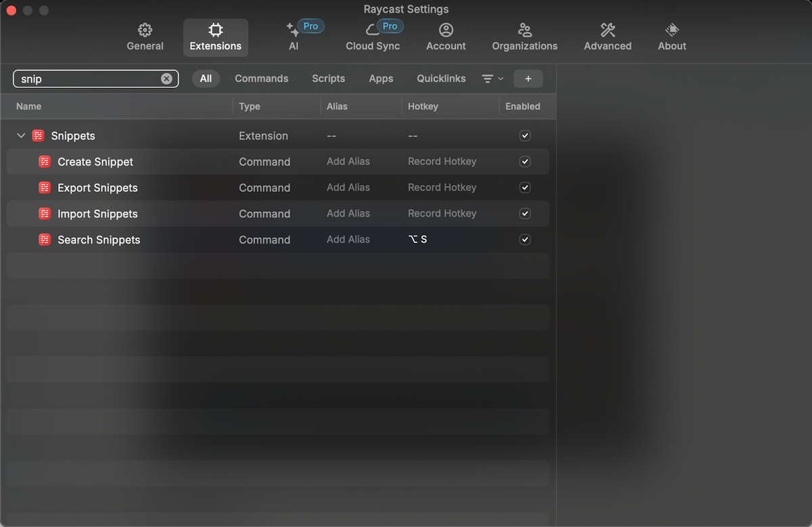This screenshot has height=527, width=812.
Task: Select the Export Snippets command name
Action: pyautogui.click(x=97, y=187)
